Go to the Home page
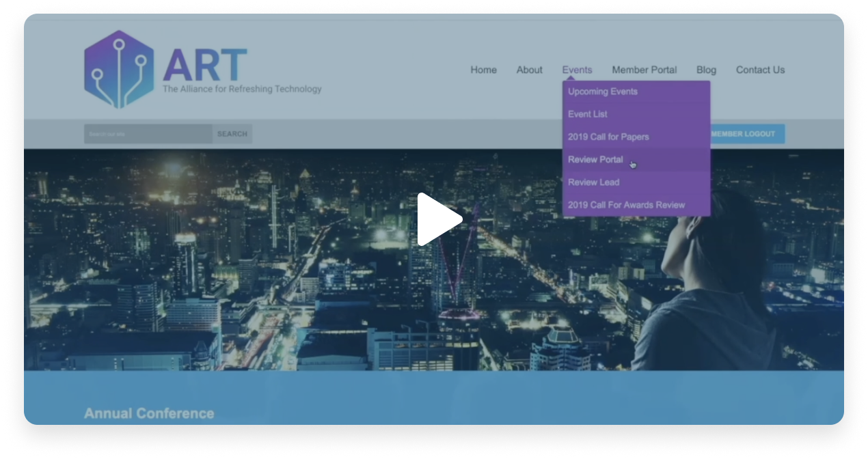The width and height of the screenshot is (868, 459). [x=483, y=70]
